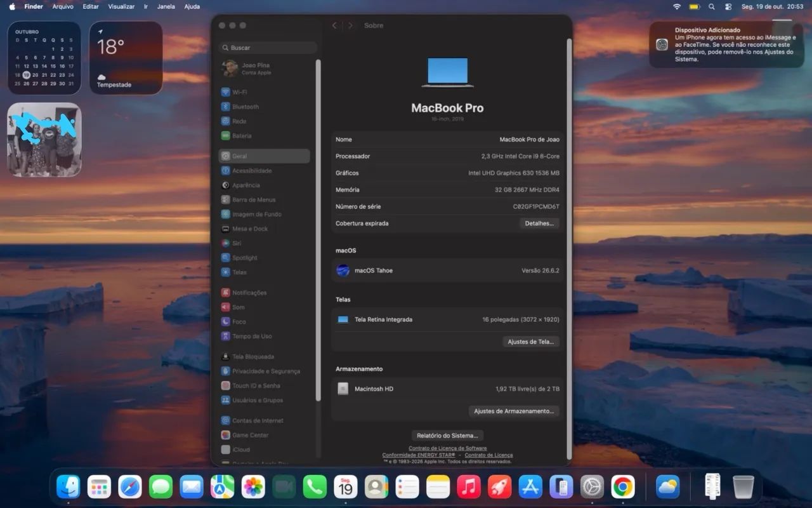This screenshot has width=812, height=508.
Task: Open the Editar menu
Action: tap(91, 6)
